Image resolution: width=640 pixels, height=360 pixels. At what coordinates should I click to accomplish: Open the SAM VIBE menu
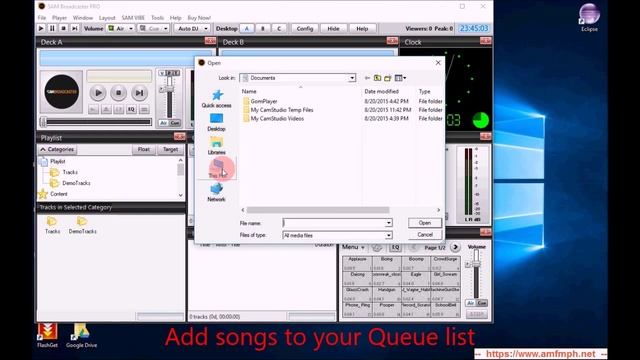[133, 18]
